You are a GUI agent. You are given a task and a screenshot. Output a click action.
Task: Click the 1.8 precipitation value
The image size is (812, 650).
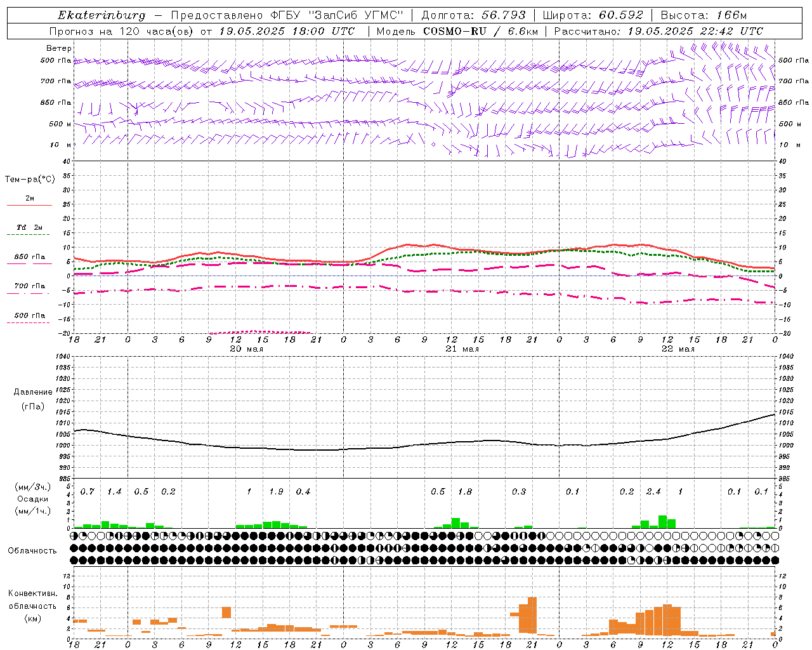[x=465, y=492]
